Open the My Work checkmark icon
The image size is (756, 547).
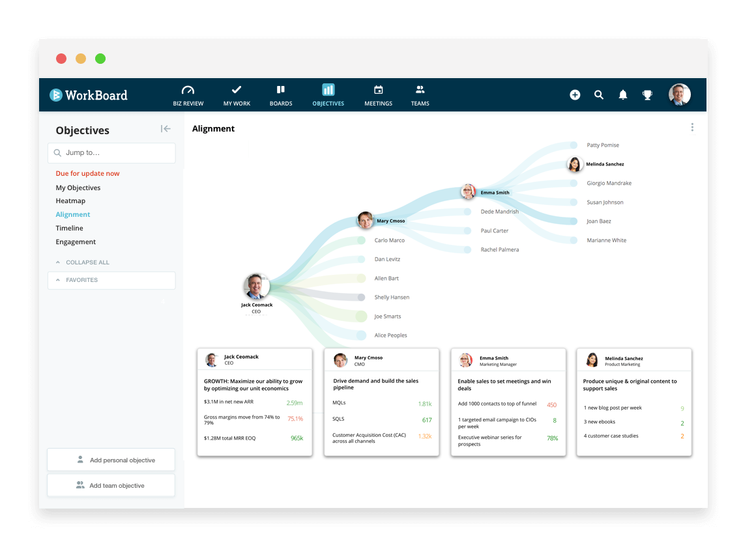pos(236,90)
